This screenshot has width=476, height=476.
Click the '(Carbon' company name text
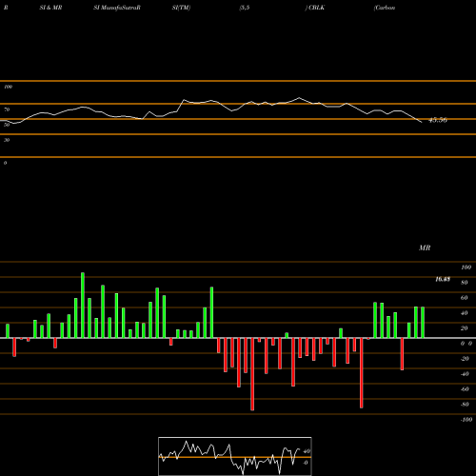pos(385,8)
